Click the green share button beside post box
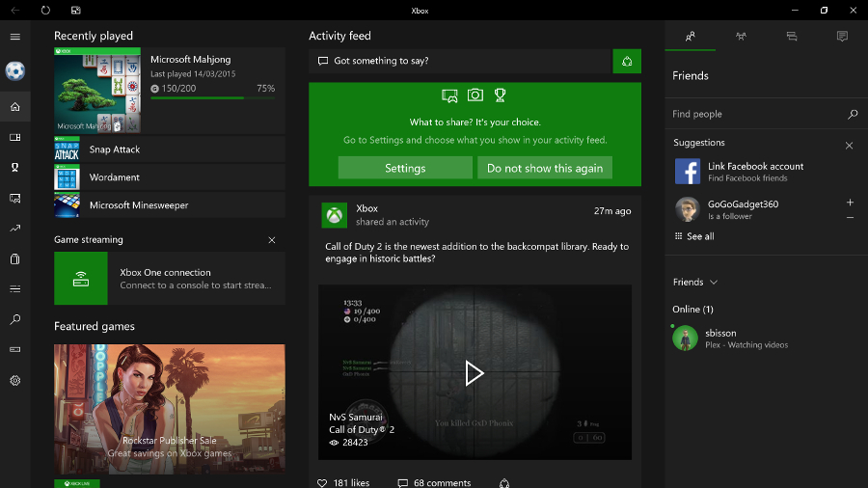 click(x=627, y=61)
